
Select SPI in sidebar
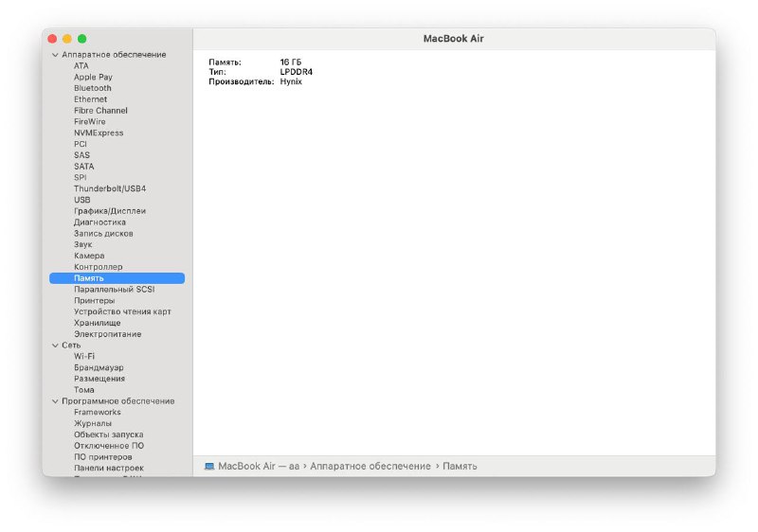81,177
